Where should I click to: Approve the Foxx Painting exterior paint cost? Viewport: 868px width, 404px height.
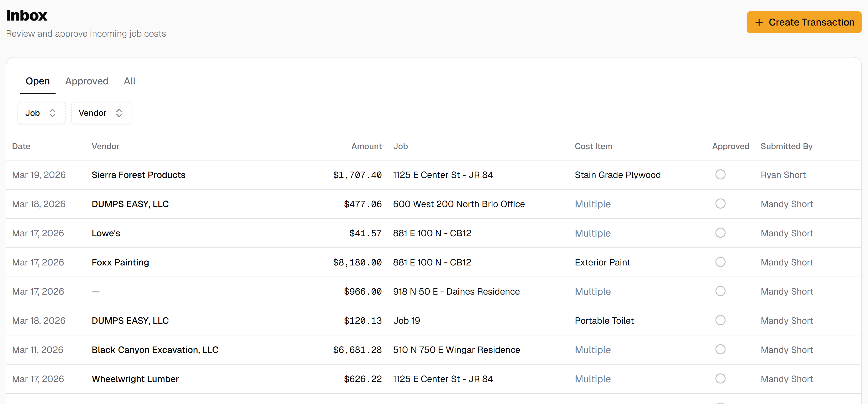[721, 262]
